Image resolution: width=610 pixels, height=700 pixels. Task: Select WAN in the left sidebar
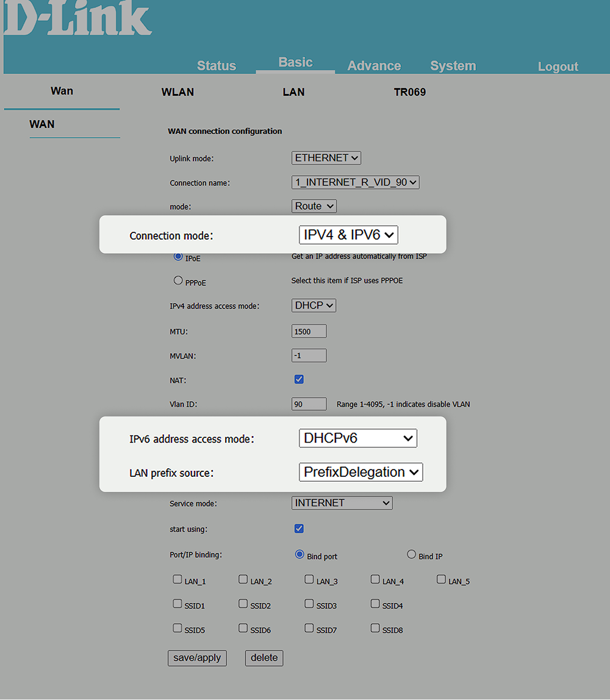pyautogui.click(x=42, y=124)
